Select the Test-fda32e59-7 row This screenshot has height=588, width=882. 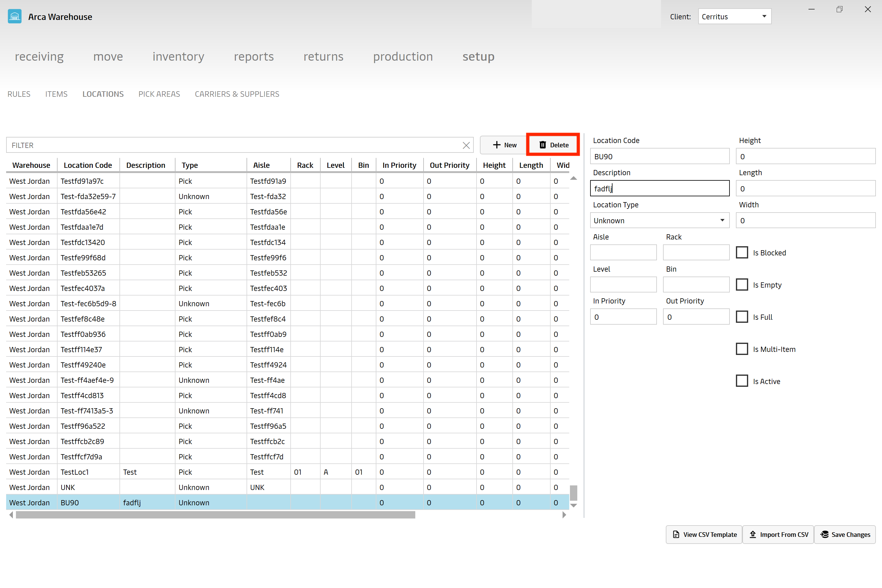288,197
